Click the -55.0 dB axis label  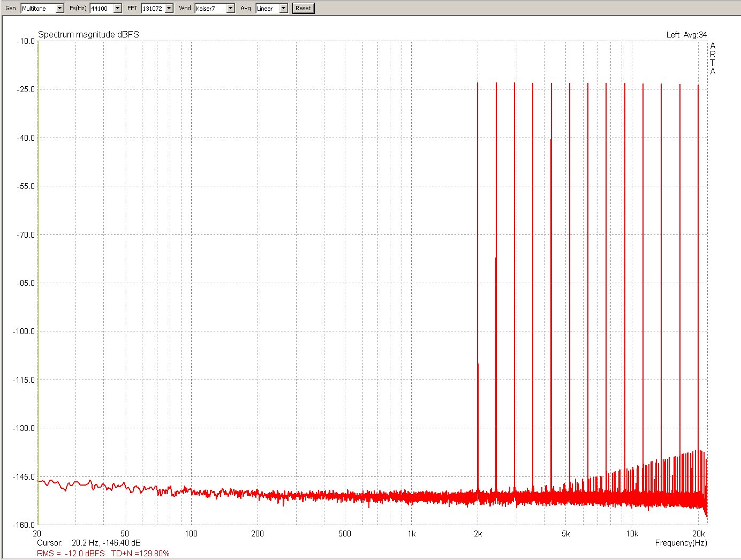[x=25, y=186]
